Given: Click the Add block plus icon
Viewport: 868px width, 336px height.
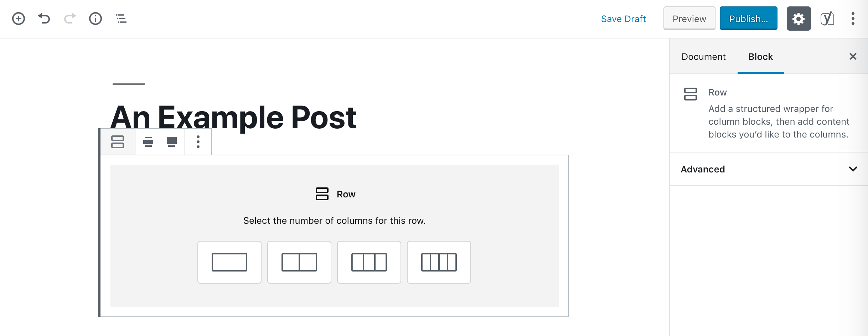Looking at the screenshot, I should click(x=19, y=19).
